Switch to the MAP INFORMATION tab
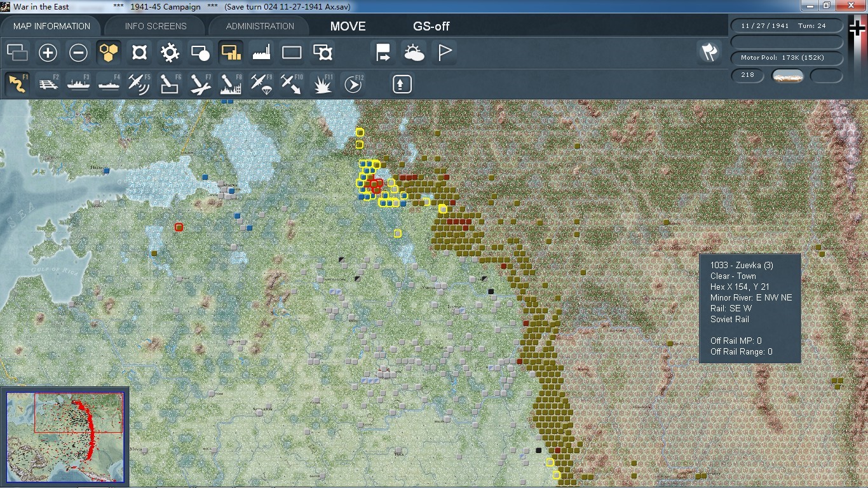The width and height of the screenshot is (868, 488). pyautogui.click(x=51, y=26)
